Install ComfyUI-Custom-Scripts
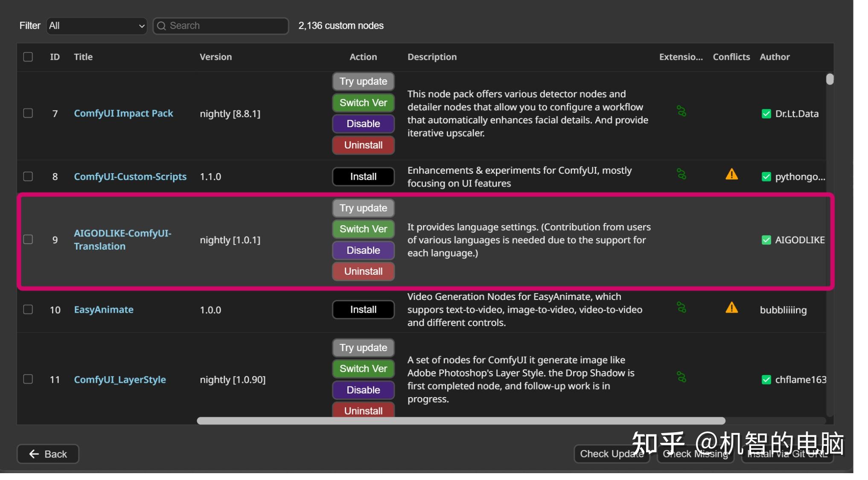Viewport: 868px width, 480px height. pyautogui.click(x=363, y=176)
